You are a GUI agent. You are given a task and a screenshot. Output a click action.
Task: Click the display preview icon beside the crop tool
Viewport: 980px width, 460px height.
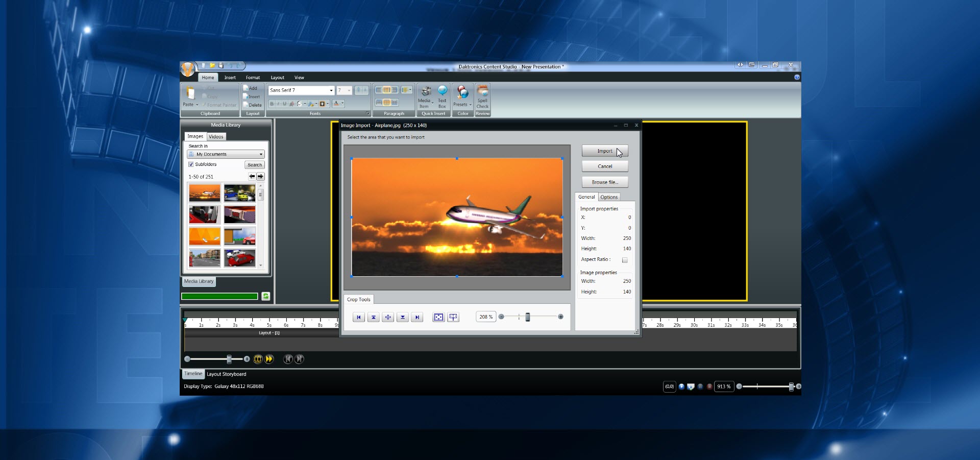(x=453, y=317)
